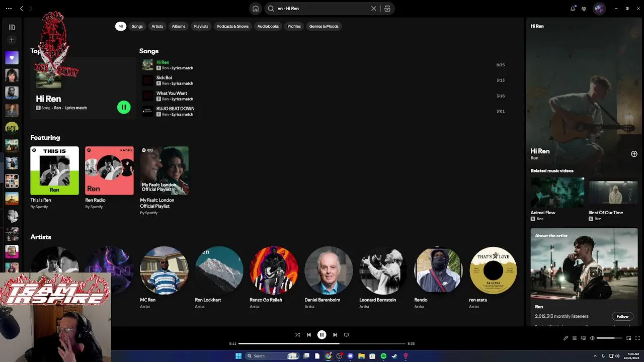Filter results by Songs

click(x=137, y=26)
